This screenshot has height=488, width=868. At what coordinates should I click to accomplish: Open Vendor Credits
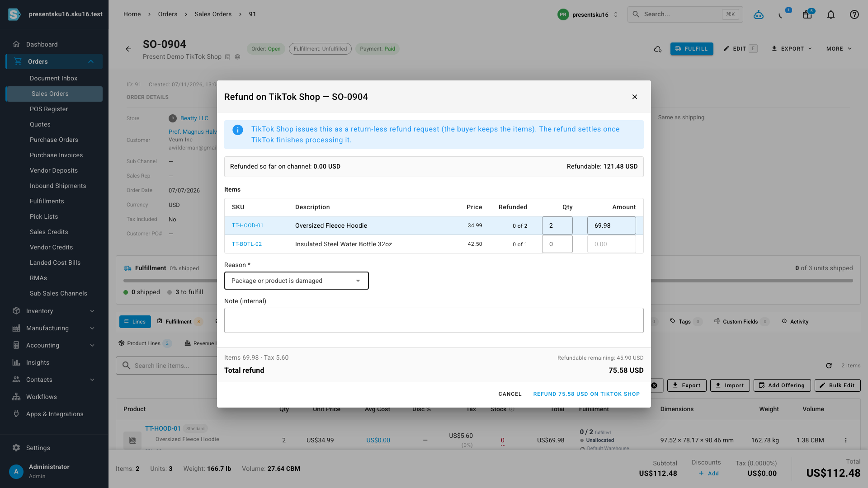[x=51, y=247]
